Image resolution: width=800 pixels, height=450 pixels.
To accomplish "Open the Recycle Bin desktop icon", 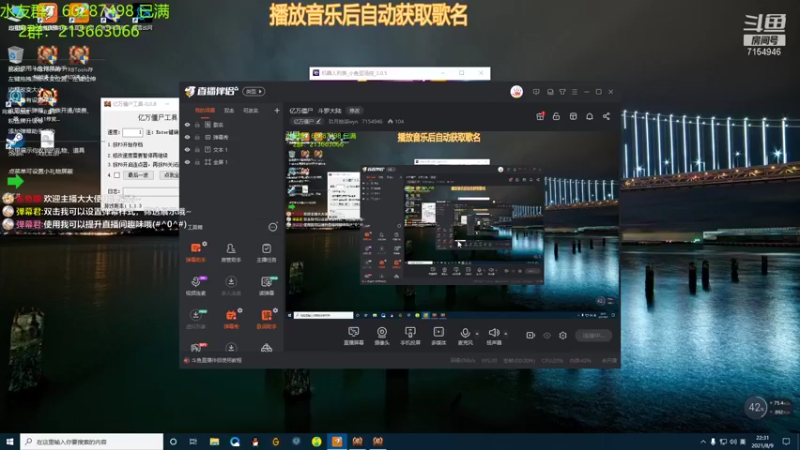I will coord(15,55).
